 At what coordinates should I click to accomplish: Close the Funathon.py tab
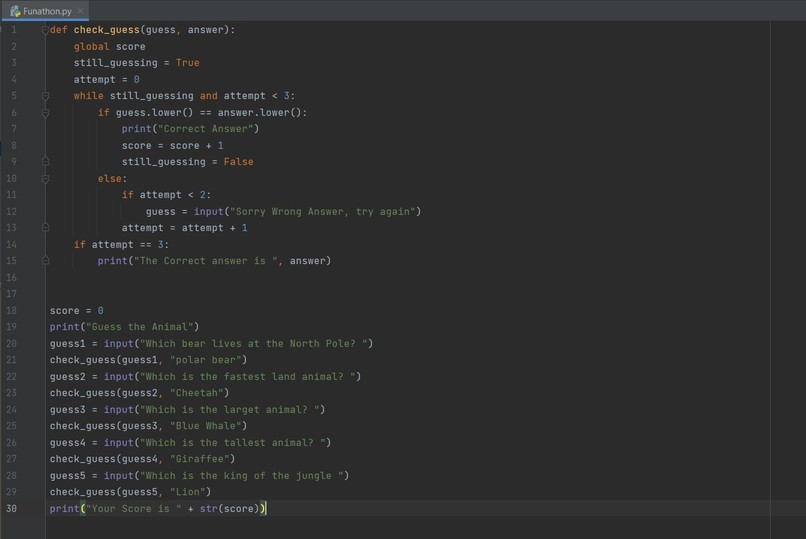(x=81, y=11)
